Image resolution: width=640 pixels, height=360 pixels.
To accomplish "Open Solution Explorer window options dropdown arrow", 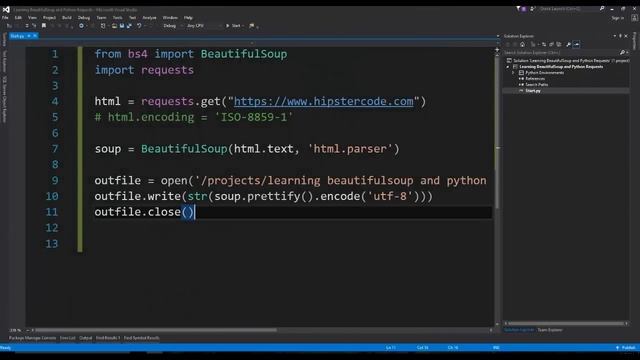I will (x=615, y=36).
